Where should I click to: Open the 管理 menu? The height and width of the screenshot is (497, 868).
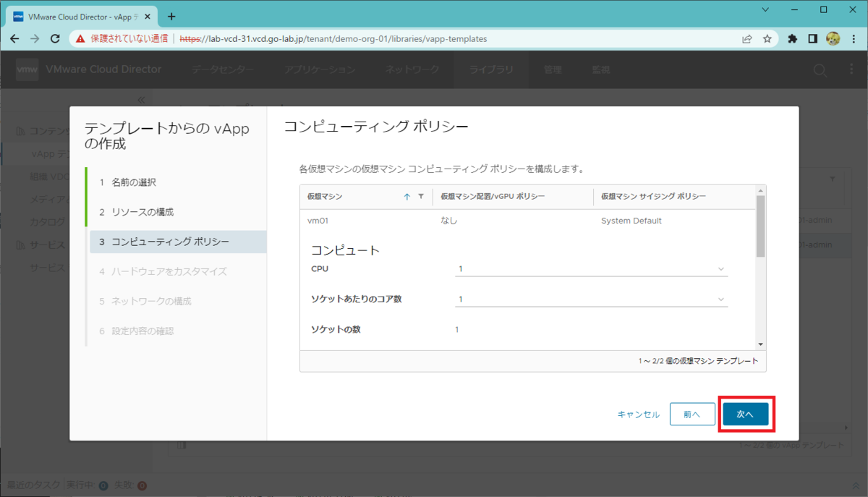(553, 70)
